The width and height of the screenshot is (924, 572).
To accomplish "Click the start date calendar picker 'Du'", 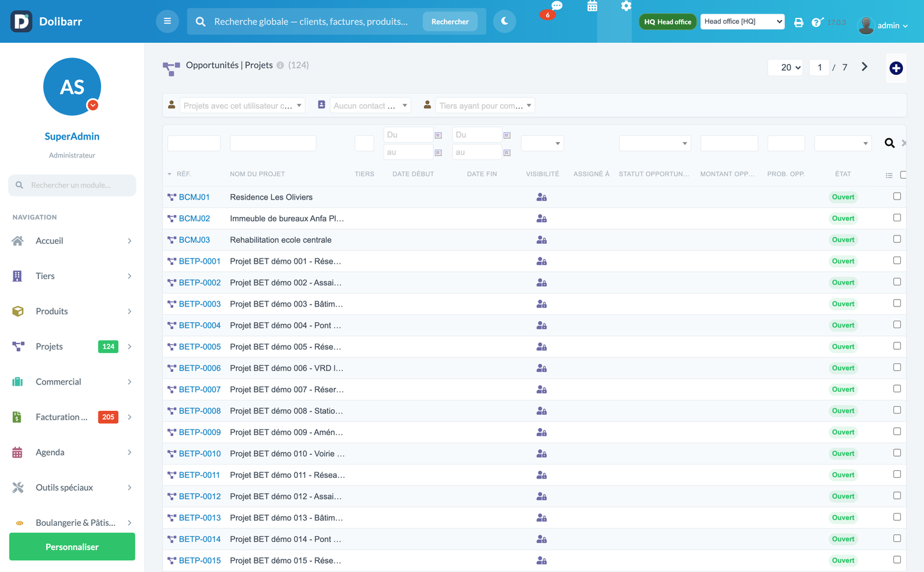I will tap(438, 135).
